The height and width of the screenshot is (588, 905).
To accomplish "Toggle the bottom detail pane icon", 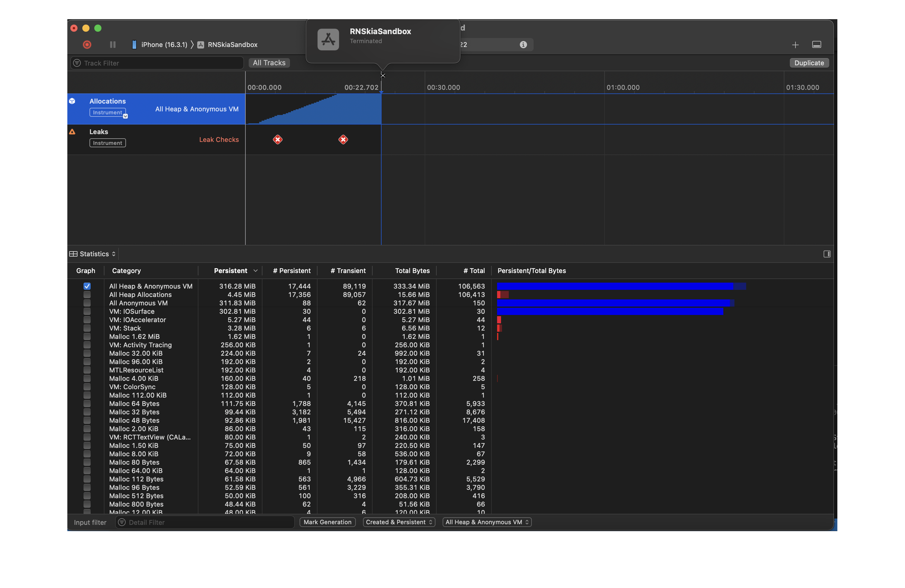I will [x=816, y=45].
